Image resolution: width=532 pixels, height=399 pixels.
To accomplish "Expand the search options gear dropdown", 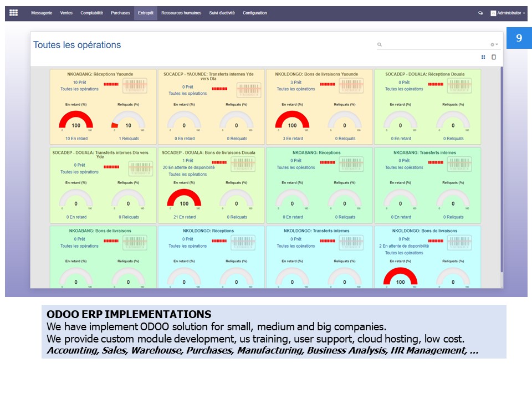I will click(494, 44).
